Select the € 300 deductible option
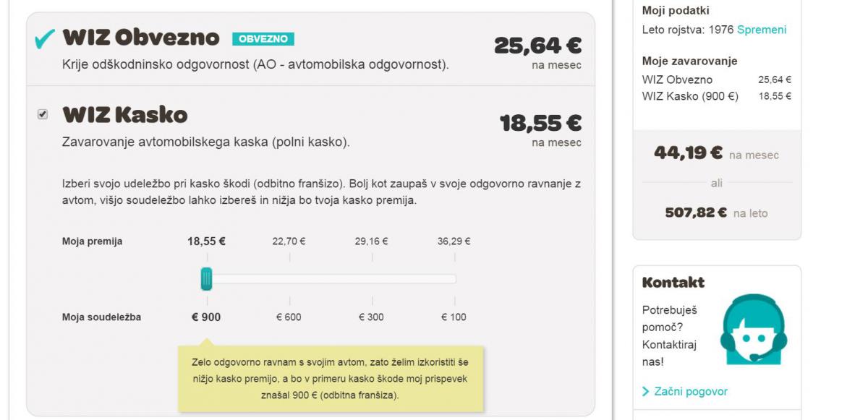Viewport: 868px width, 420px height. pyautogui.click(x=371, y=317)
